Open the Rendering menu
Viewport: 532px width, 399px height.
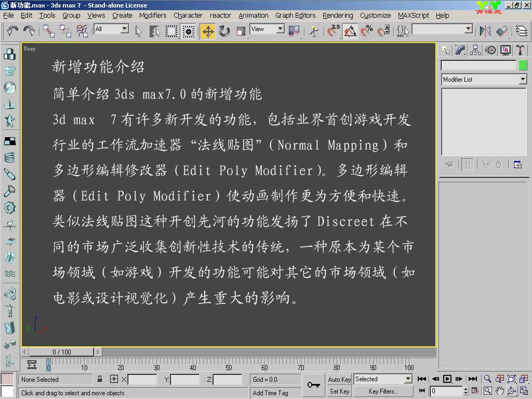tap(338, 16)
